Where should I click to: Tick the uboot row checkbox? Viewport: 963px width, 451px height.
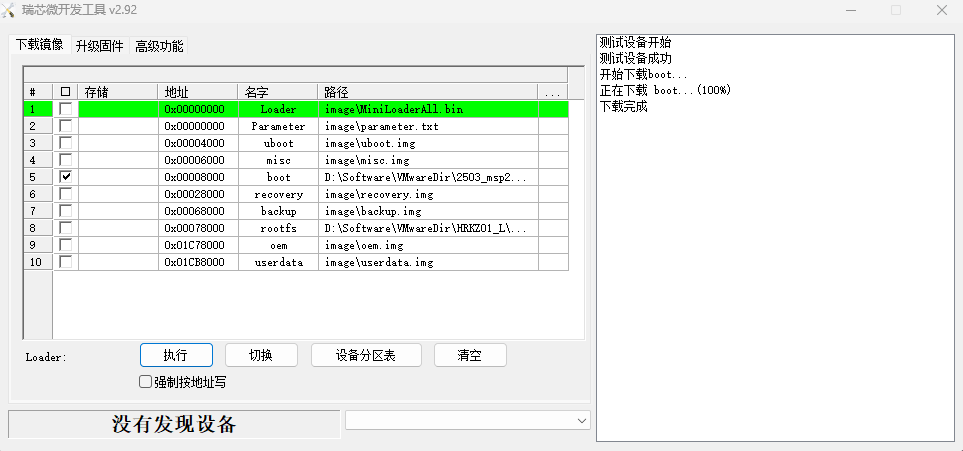pyautogui.click(x=66, y=143)
